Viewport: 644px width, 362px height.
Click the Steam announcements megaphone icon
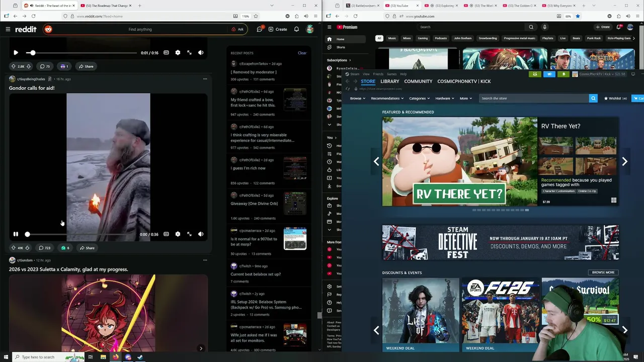(549, 74)
